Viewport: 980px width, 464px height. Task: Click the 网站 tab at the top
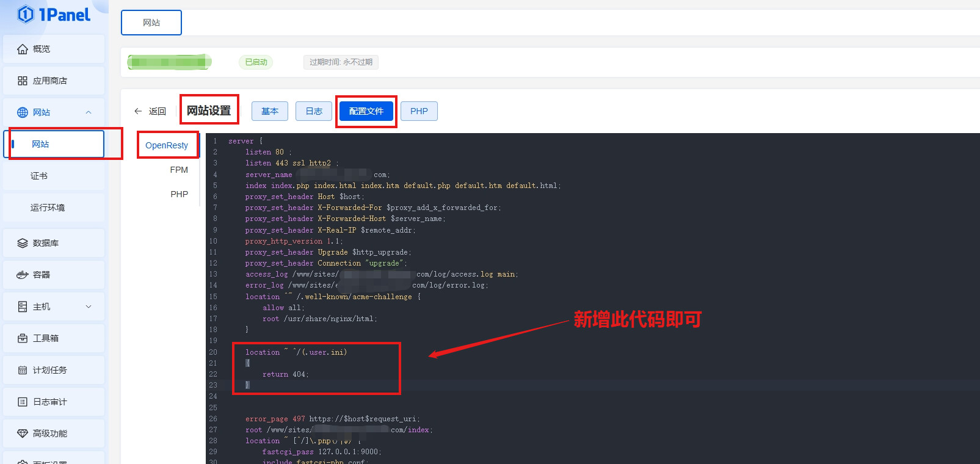point(151,23)
